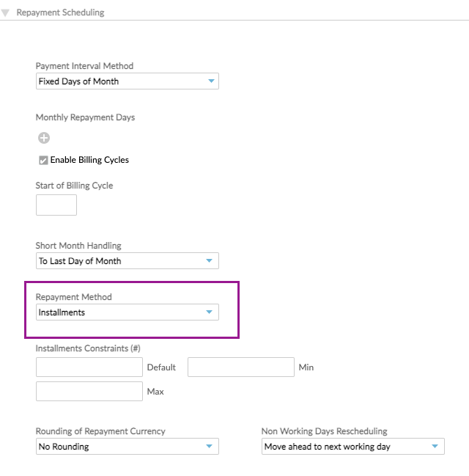This screenshot has height=476, width=469.
Task: Add a monthly repayment day with plus icon
Action: pyautogui.click(x=43, y=138)
